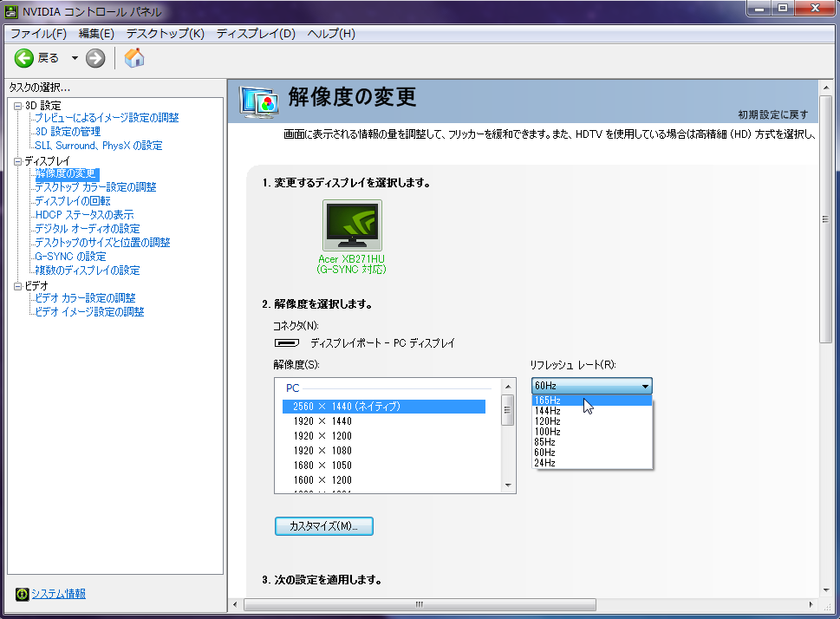Select resolution 1920 × 1440
The image size is (840, 619).
point(383,421)
